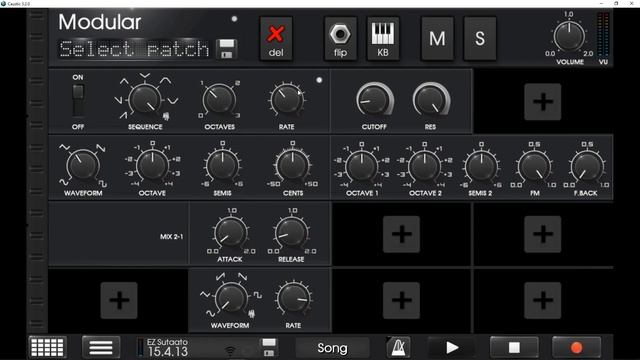This screenshot has height=360, width=640.
Task: Click the FM knob
Action: (534, 167)
